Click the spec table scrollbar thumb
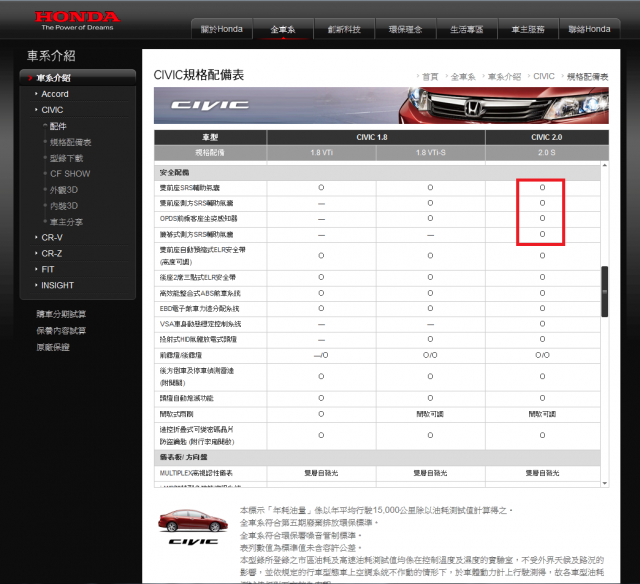The width and height of the screenshot is (640, 584). tap(604, 291)
